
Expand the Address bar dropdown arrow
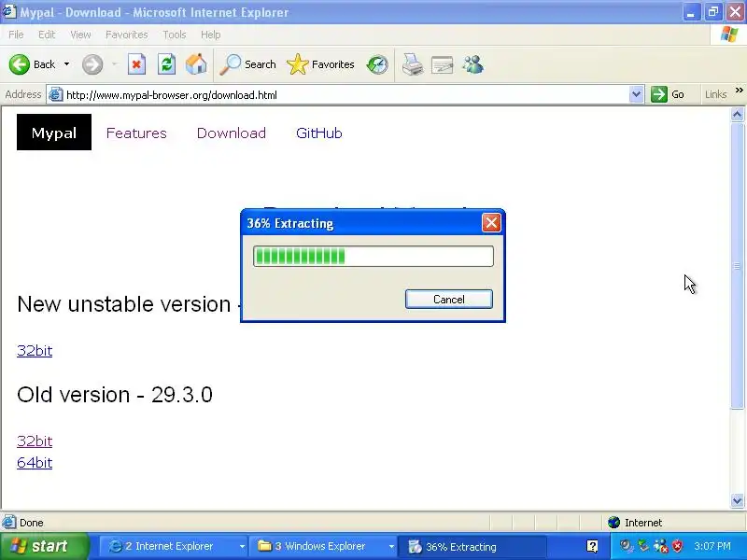click(636, 94)
